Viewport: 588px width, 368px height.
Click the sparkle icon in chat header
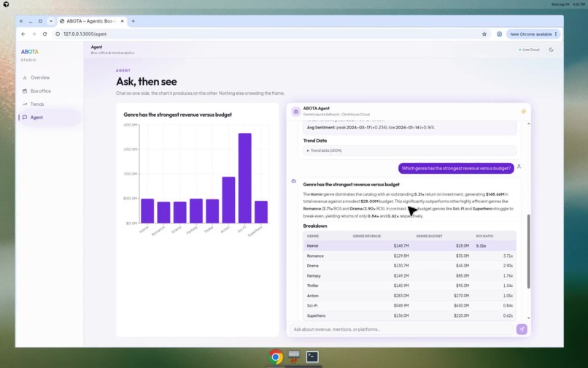pos(524,112)
